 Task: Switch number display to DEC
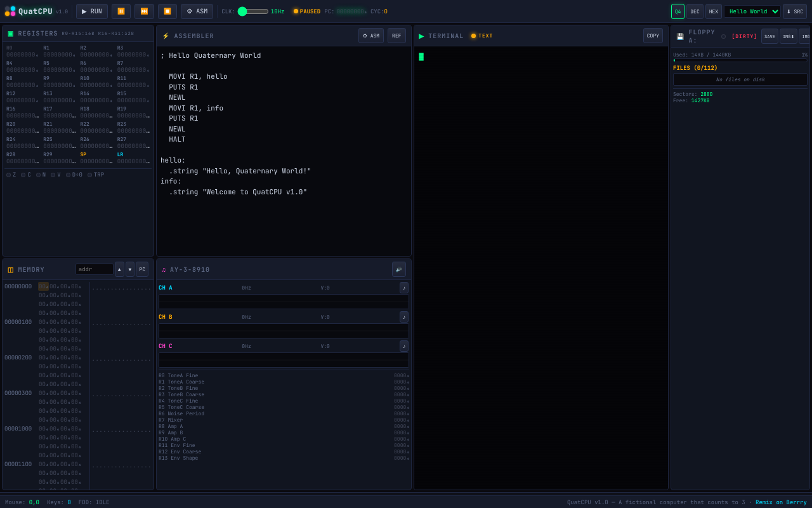coord(695,11)
